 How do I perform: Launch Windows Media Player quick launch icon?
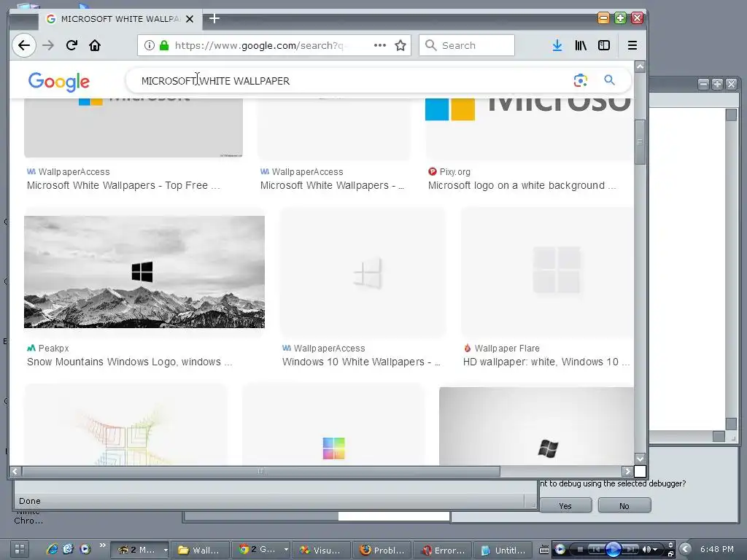pos(85,549)
